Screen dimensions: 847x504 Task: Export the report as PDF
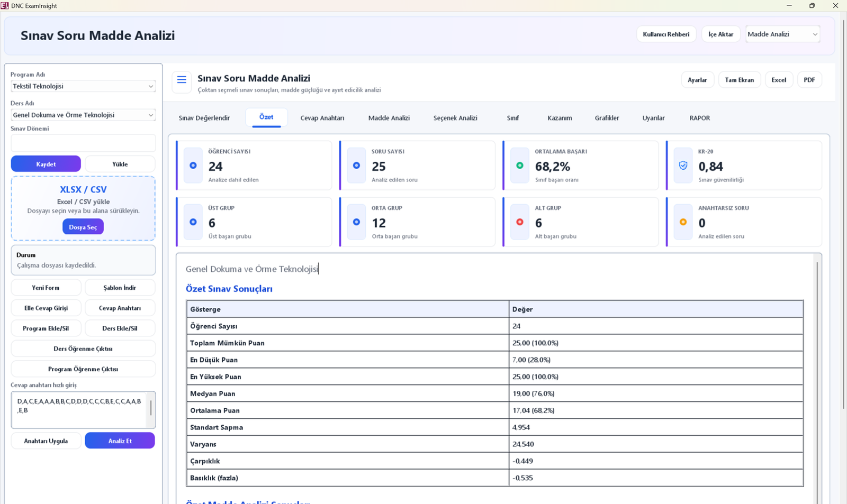pyautogui.click(x=809, y=80)
